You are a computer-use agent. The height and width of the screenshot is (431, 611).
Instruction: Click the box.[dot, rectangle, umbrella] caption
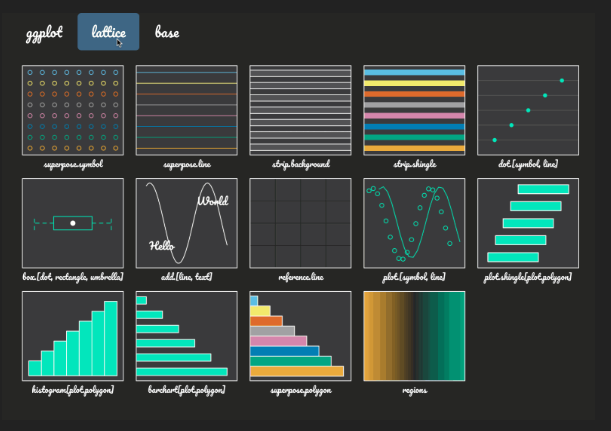coord(73,277)
